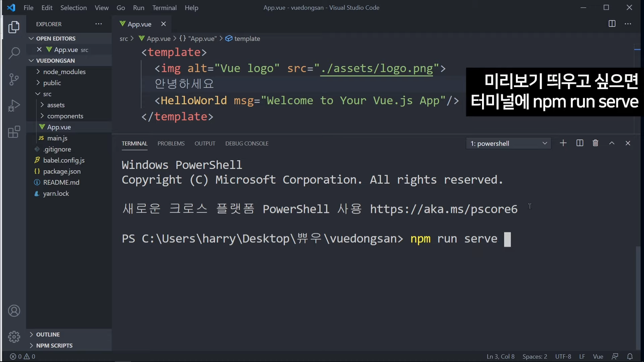Open the Source Control view
The image size is (644, 362).
[x=14, y=79]
